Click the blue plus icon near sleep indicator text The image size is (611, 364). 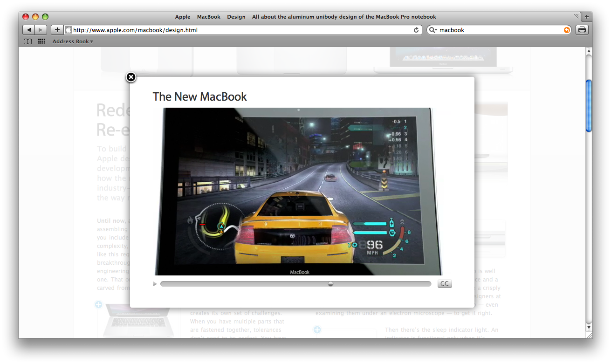pyautogui.click(x=317, y=330)
